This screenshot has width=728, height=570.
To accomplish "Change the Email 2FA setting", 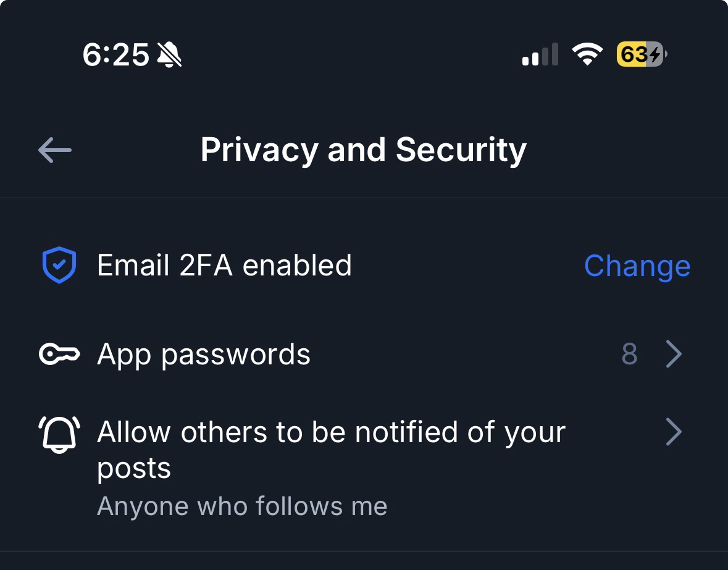I will click(637, 266).
